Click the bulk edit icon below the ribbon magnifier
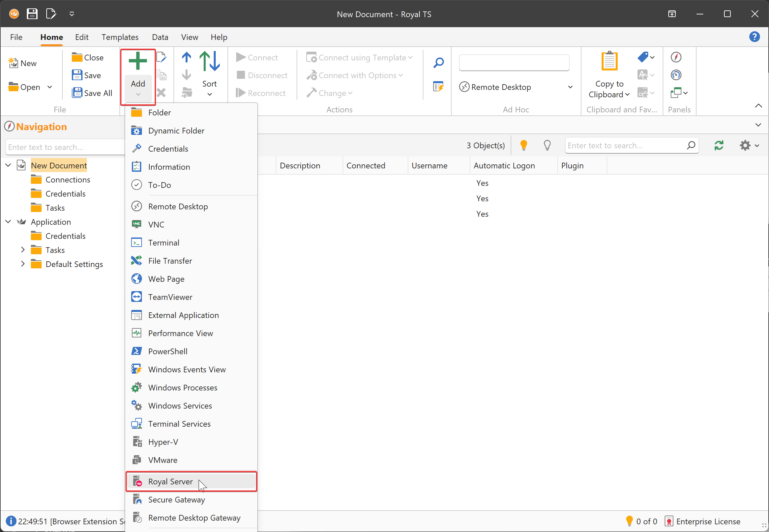769x532 pixels. (x=438, y=87)
